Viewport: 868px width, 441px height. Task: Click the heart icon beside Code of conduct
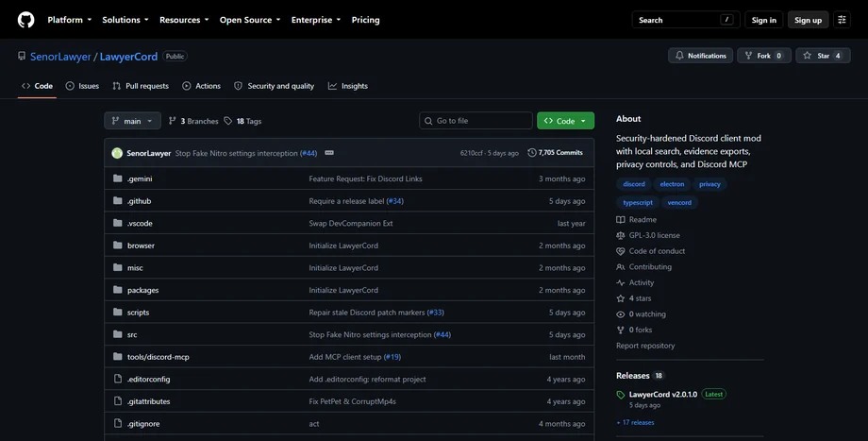621,251
